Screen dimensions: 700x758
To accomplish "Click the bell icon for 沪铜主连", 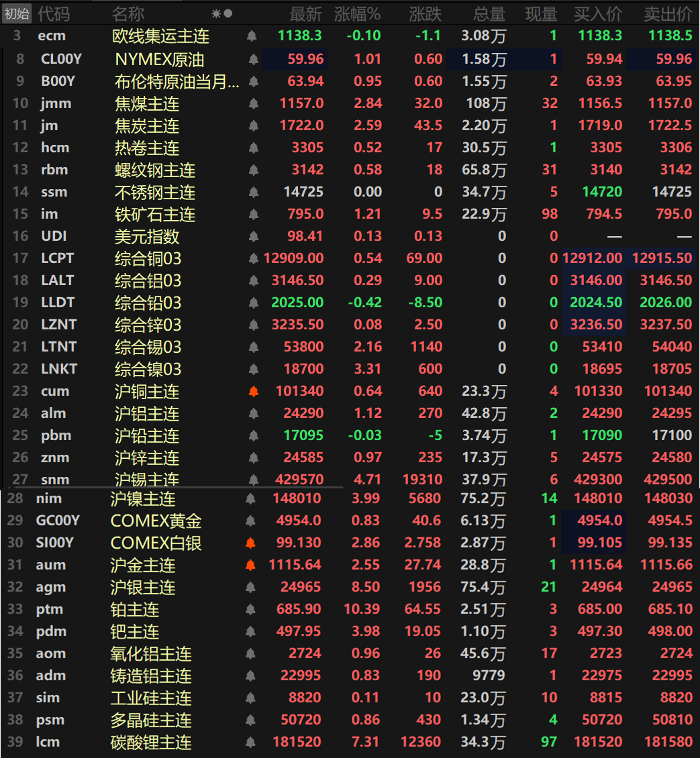I will (254, 392).
